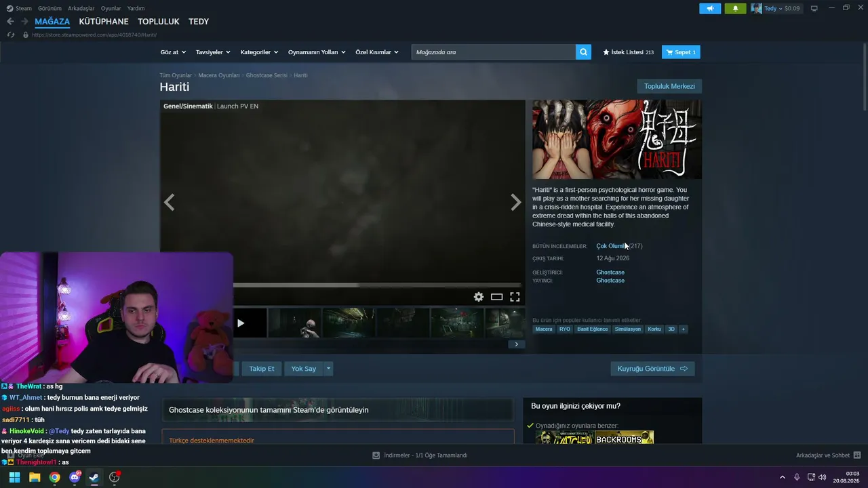868x488 pixels.
Task: Click the Simülasyon tag
Action: [628, 329]
